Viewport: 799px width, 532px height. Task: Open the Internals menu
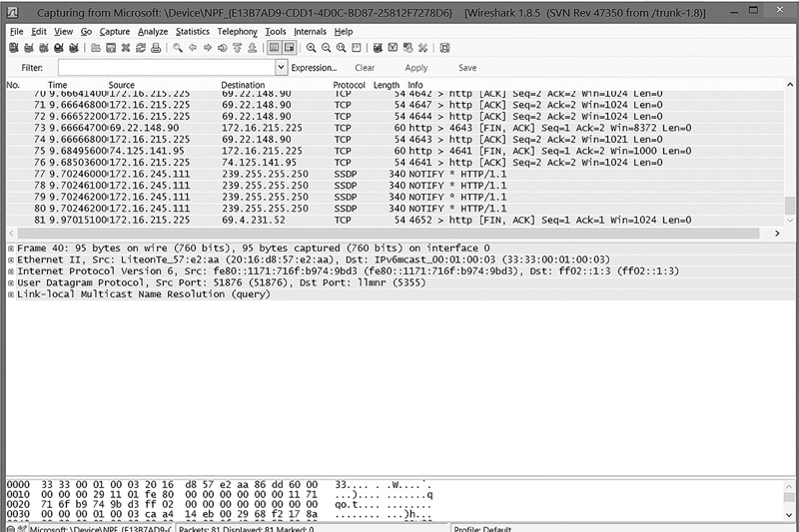click(x=310, y=32)
